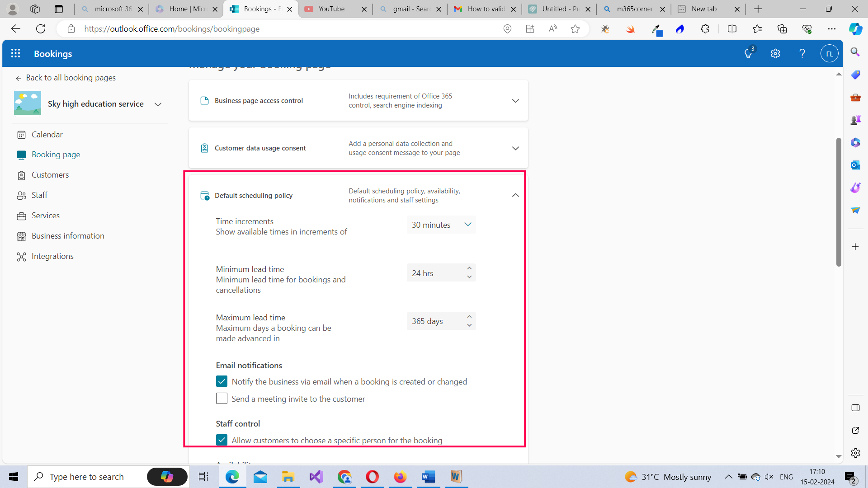This screenshot has height=488, width=868.
Task: Enable Send a meeting invite to the customer
Action: point(222,399)
